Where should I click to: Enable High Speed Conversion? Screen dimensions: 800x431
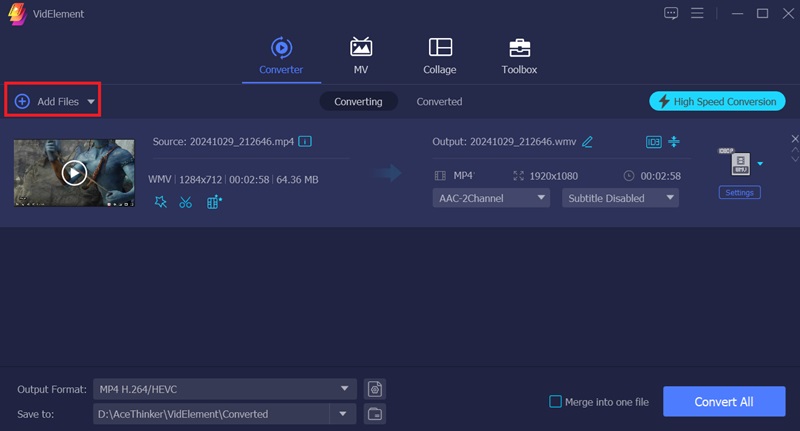coord(717,102)
